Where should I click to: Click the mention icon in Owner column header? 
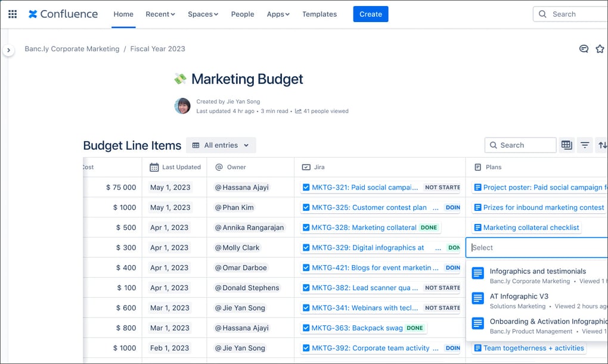219,167
